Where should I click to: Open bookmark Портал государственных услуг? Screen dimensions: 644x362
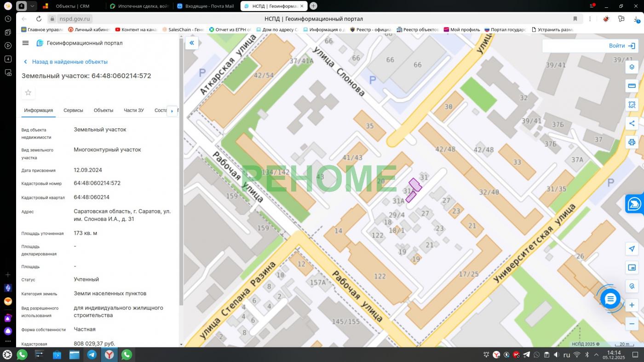[x=505, y=29]
